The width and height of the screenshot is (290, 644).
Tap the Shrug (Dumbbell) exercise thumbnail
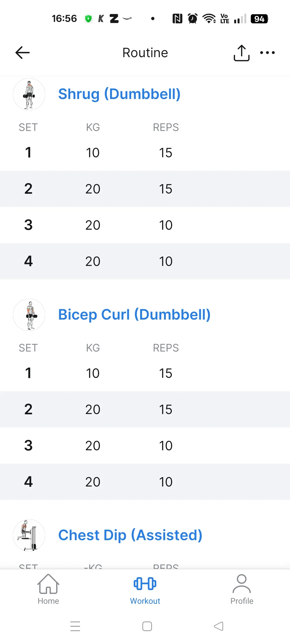click(x=29, y=94)
